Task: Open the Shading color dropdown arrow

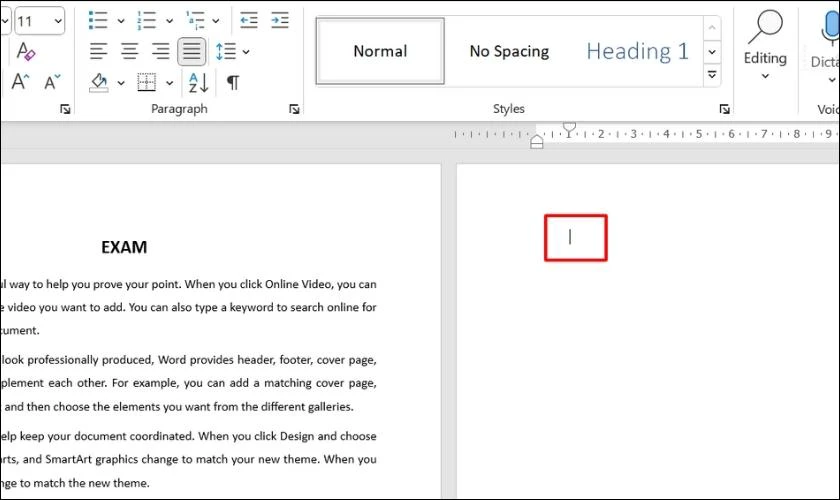Action: (121, 83)
